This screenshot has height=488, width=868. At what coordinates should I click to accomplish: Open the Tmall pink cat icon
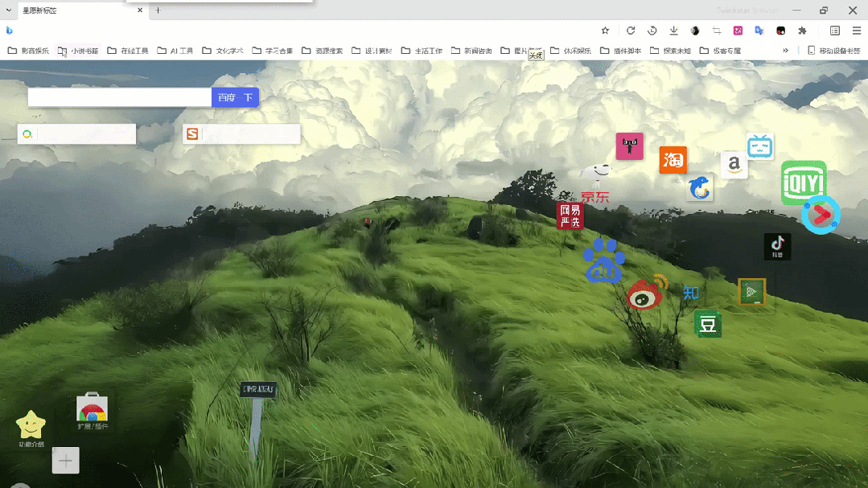(x=629, y=146)
